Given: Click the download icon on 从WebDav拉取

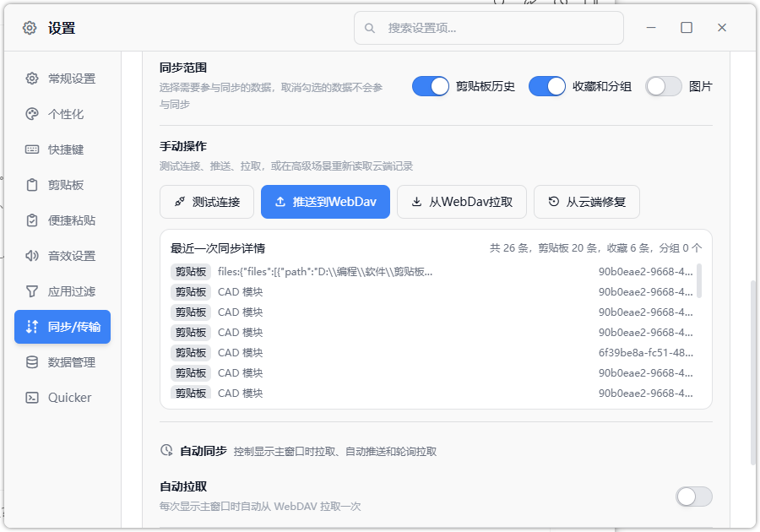Looking at the screenshot, I should [x=416, y=202].
